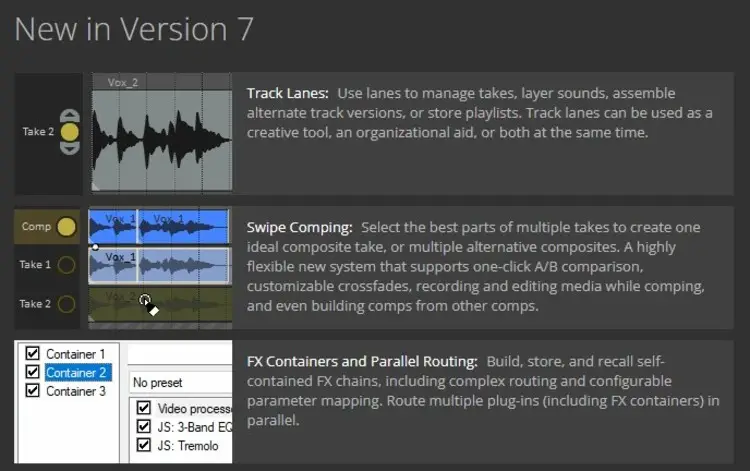Select the JS: 3-Band EQ entry
This screenshot has width=750, height=471.
(x=195, y=427)
